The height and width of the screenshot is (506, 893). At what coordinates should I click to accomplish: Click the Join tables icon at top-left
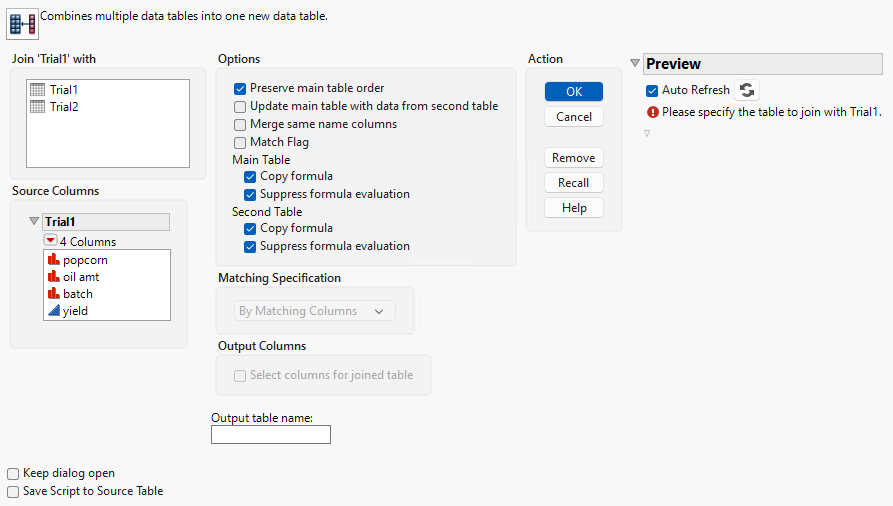[22, 21]
